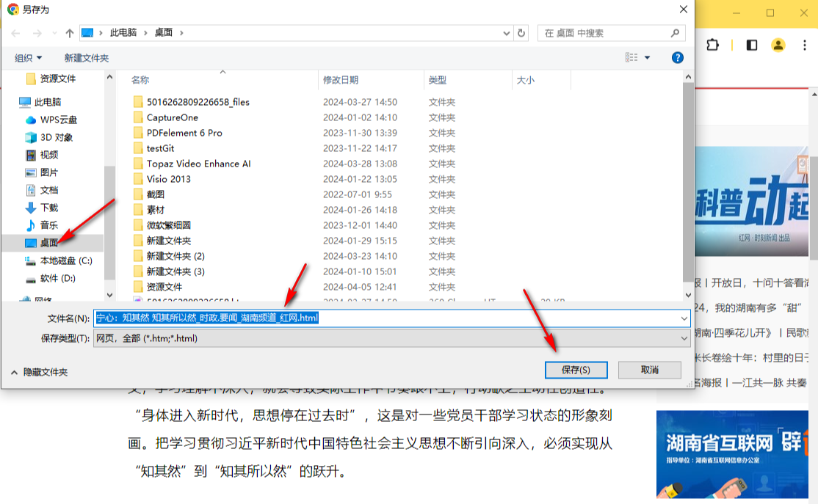Viewport: 818px width, 504px height.
Task: Open Chrome profile avatar
Action: point(778,45)
